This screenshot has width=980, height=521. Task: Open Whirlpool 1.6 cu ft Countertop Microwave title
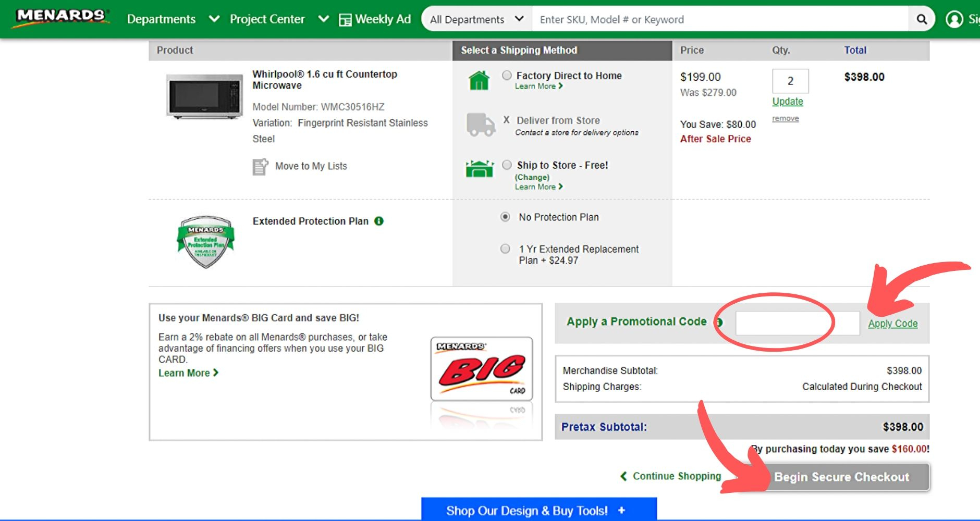(x=325, y=80)
